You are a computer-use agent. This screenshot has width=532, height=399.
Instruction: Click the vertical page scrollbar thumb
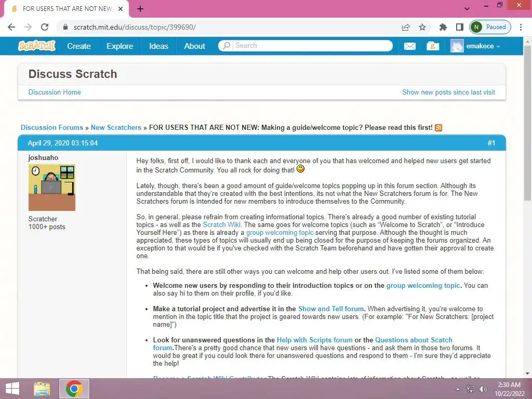click(527, 122)
